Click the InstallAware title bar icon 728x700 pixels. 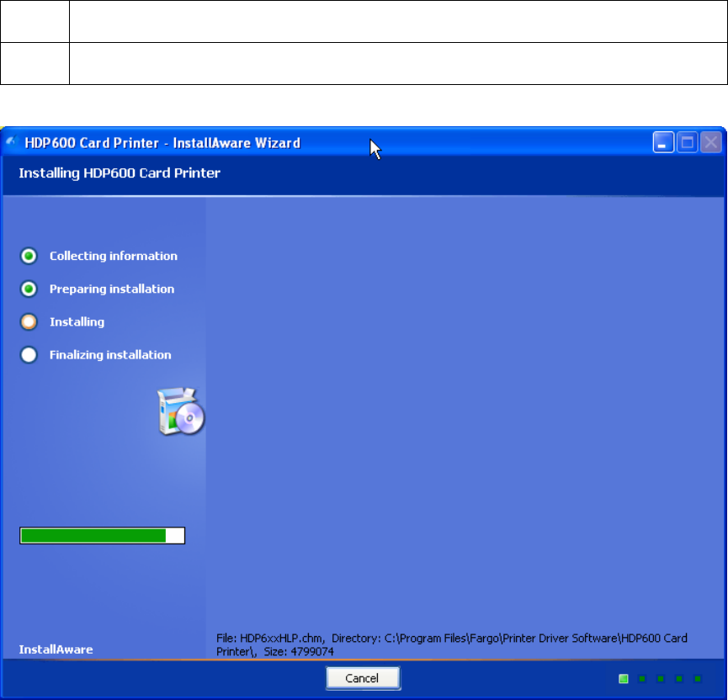[11, 141]
